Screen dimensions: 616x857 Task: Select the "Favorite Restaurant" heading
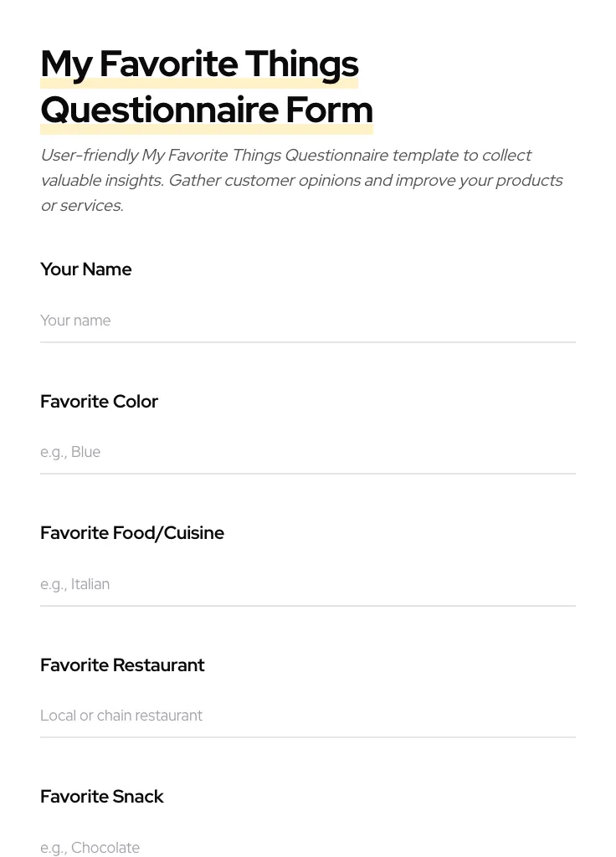point(122,665)
